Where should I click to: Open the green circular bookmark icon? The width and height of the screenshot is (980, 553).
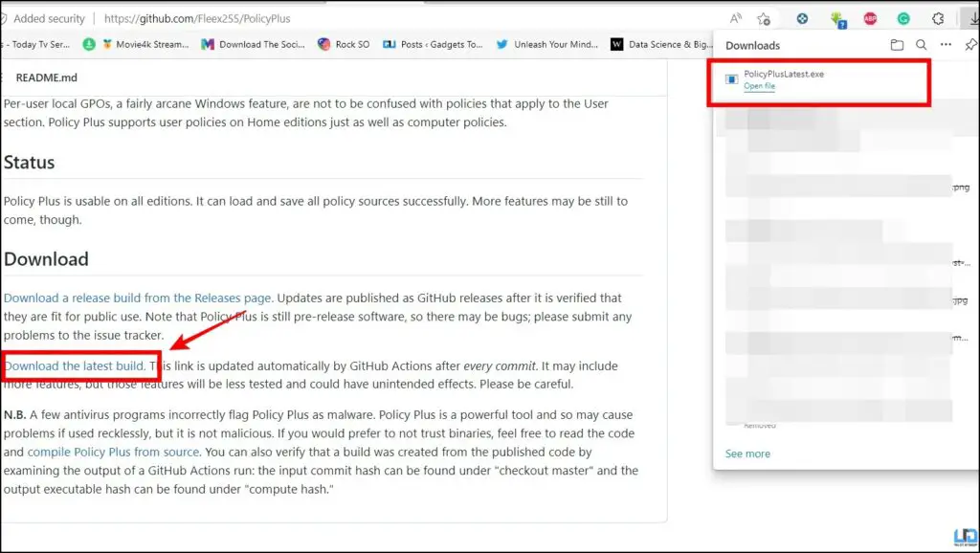[89, 44]
